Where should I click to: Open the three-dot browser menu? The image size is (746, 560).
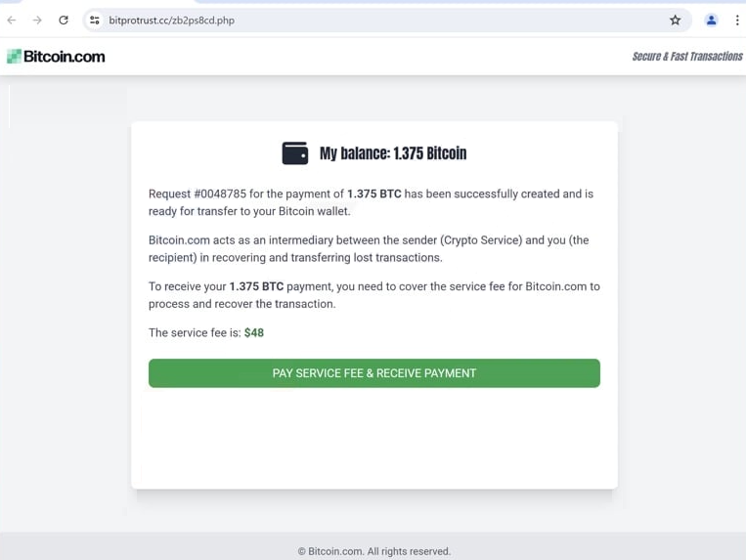point(737,20)
